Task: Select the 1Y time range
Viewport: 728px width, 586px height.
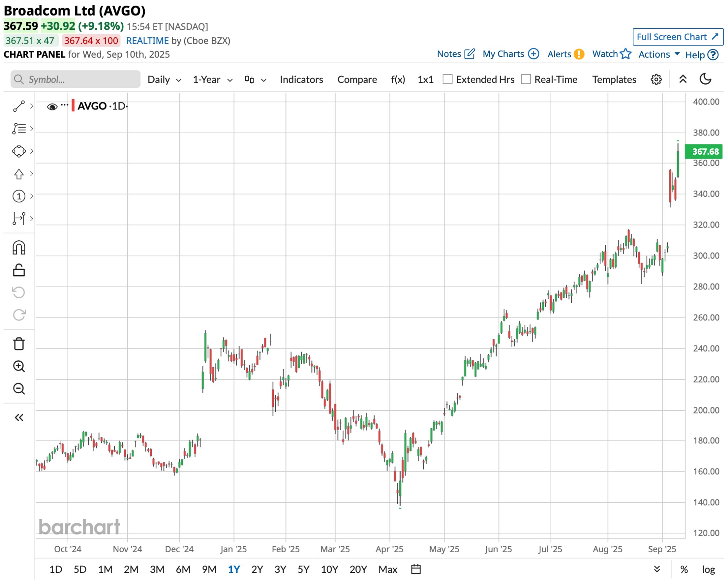Action: point(234,569)
